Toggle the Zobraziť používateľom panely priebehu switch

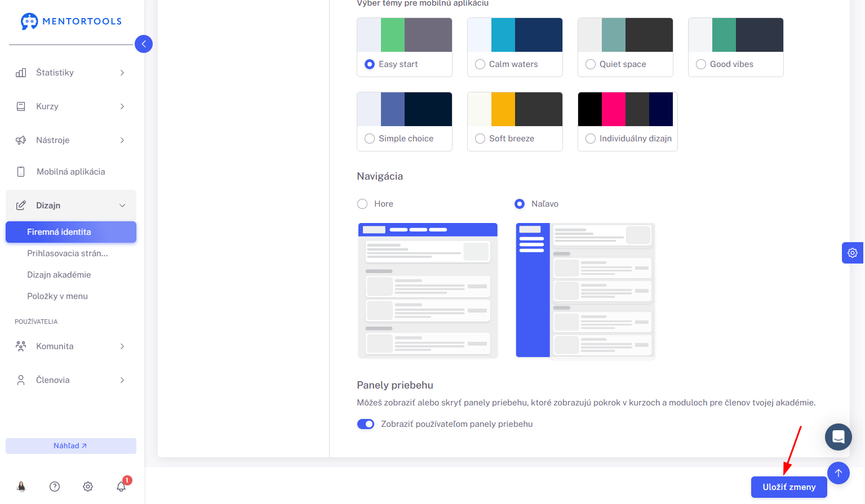[x=366, y=424]
